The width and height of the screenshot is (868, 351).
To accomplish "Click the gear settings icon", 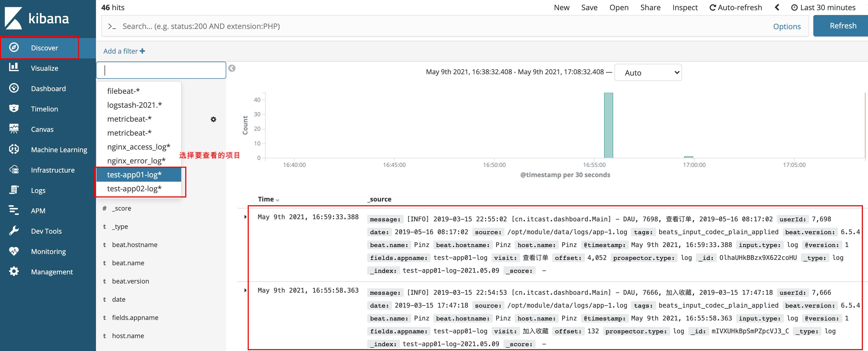I will click(213, 119).
